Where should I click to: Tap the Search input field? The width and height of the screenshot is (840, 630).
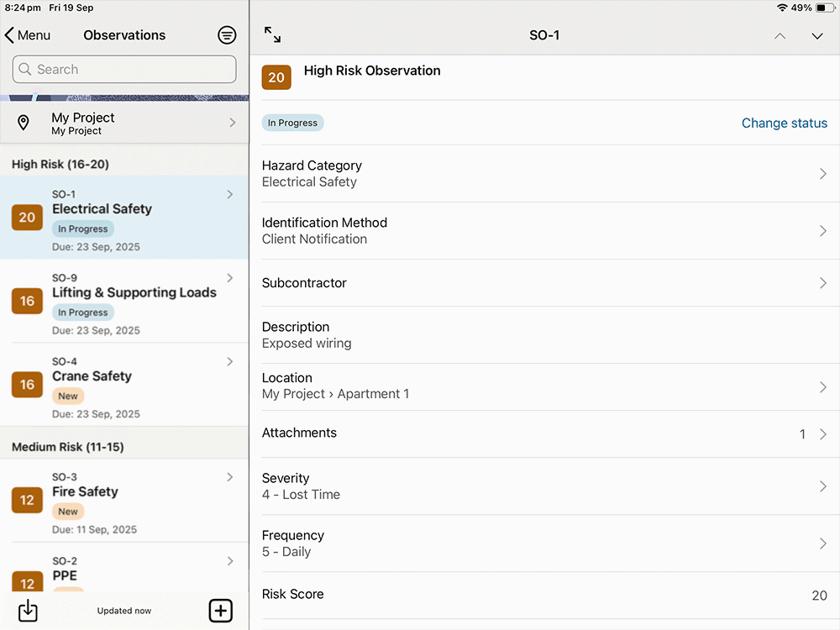click(x=124, y=70)
